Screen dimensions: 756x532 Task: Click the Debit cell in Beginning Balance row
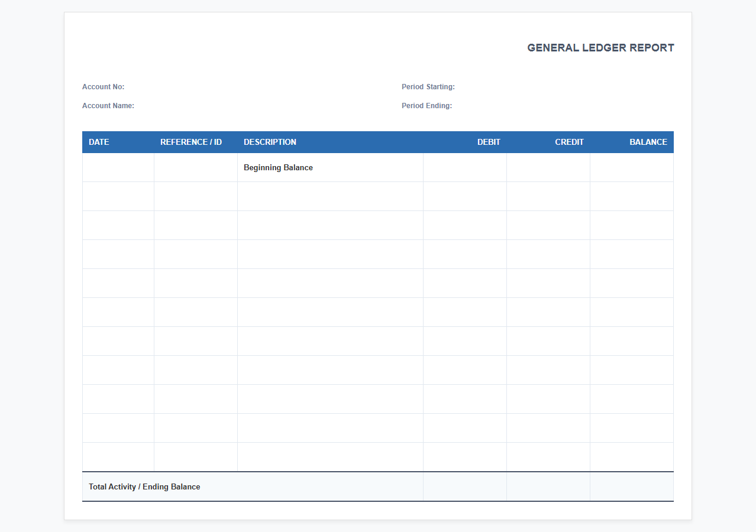[465, 167]
